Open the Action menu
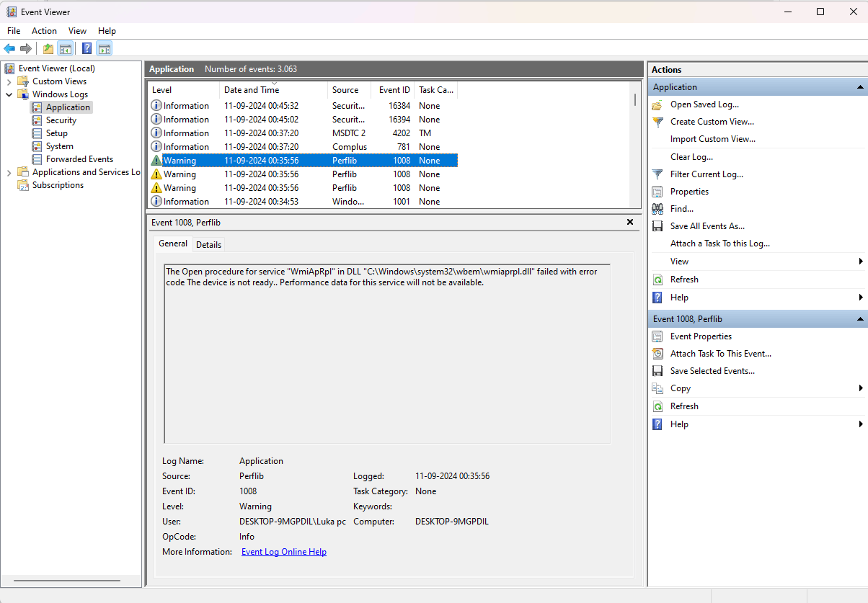868x603 pixels. click(x=44, y=31)
